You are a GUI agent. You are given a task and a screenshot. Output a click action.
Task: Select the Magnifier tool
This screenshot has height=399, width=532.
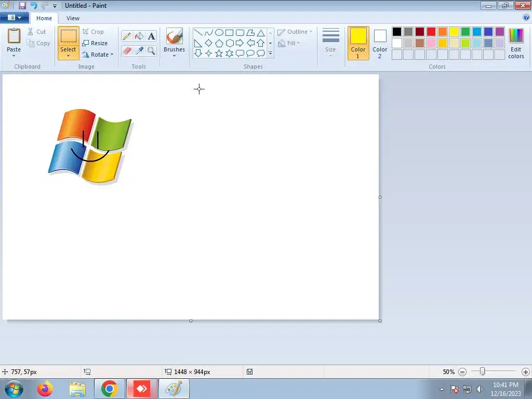tap(151, 51)
